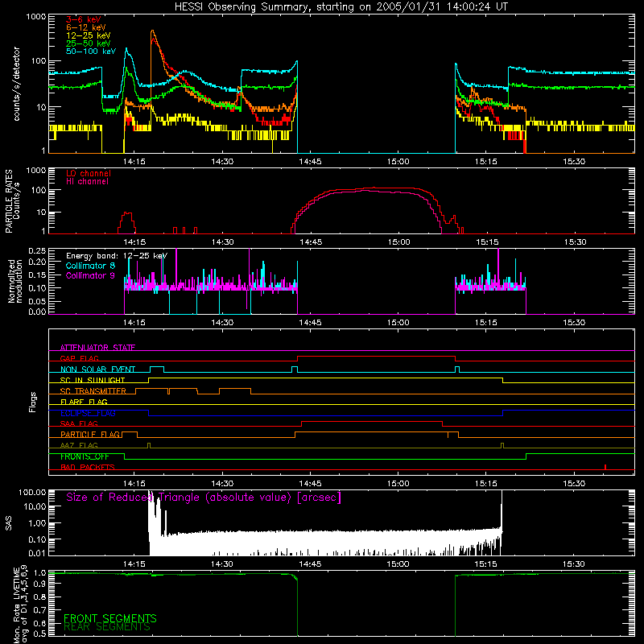644x644 pixels.
Task: Select the AAZ_FLAG label
Action: click(x=79, y=445)
